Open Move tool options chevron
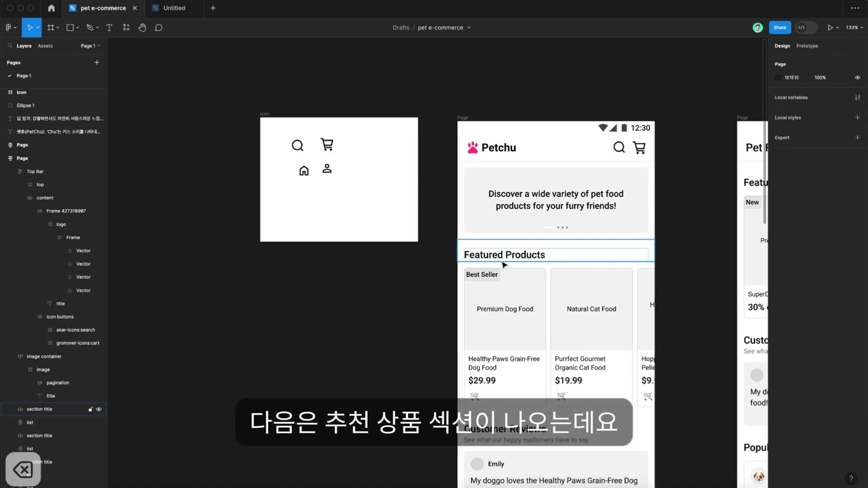 click(38, 28)
